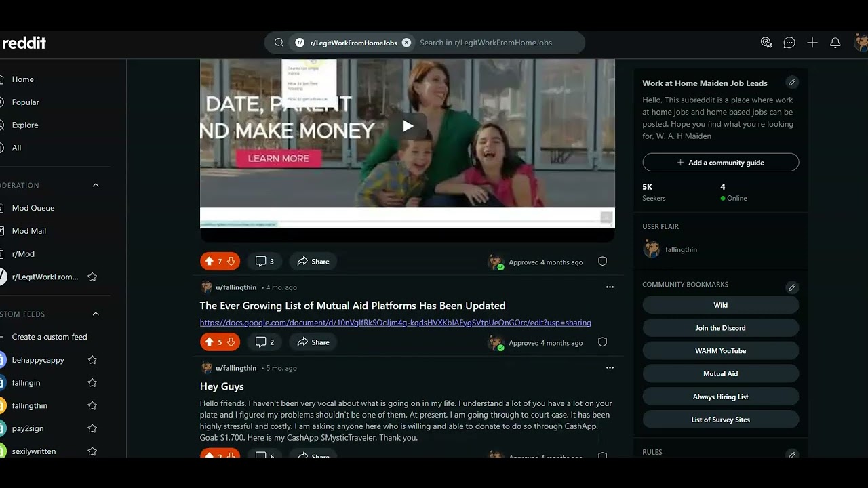This screenshot has height=488, width=868.
Task: Open the Wiki bookmark
Action: point(721,305)
